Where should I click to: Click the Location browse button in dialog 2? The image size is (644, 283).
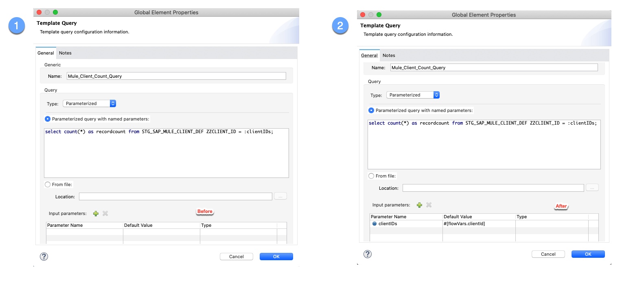(x=592, y=188)
